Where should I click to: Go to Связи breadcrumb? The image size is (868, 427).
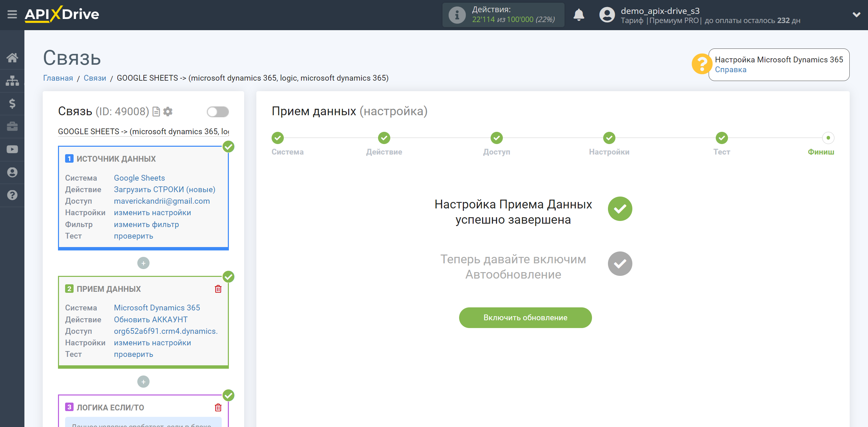[x=95, y=78]
